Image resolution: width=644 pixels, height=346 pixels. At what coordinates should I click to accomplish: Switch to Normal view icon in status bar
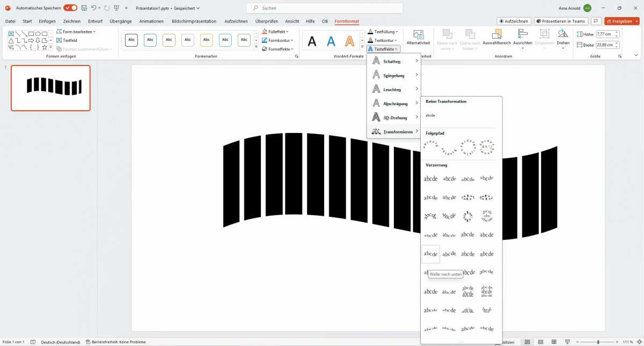pos(527,342)
